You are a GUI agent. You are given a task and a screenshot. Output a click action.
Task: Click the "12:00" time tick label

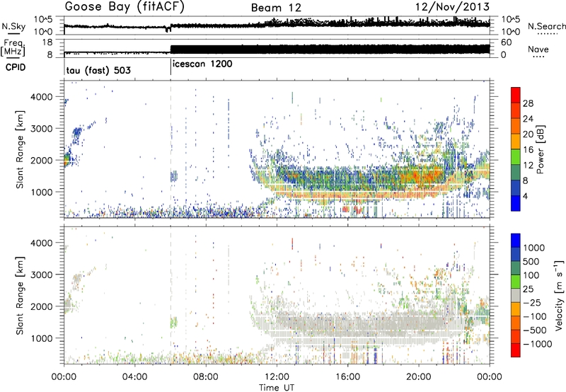pyautogui.click(x=277, y=377)
